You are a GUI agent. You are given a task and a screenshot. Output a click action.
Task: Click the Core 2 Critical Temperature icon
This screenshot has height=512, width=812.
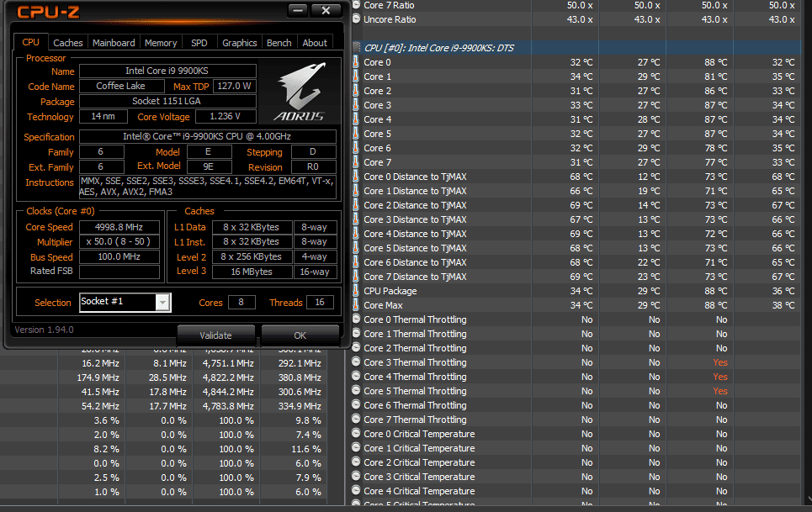pos(356,462)
